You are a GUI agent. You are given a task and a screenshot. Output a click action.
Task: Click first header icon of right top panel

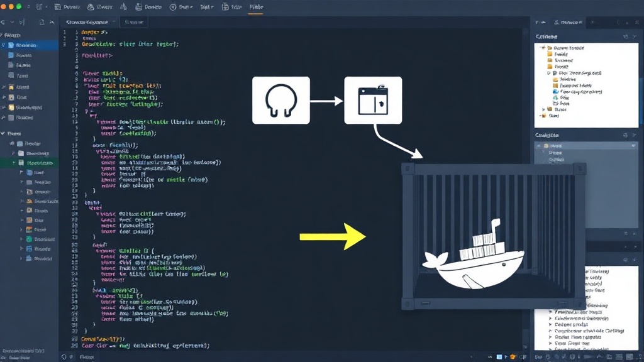click(626, 36)
